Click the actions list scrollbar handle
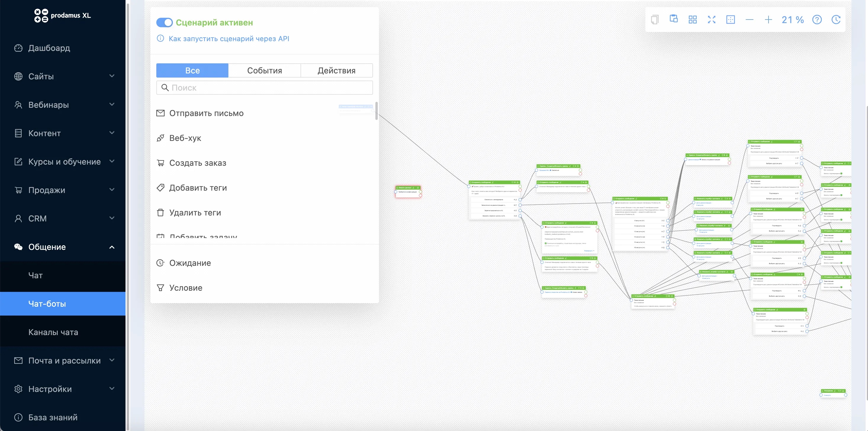The image size is (868, 431). pos(376,110)
